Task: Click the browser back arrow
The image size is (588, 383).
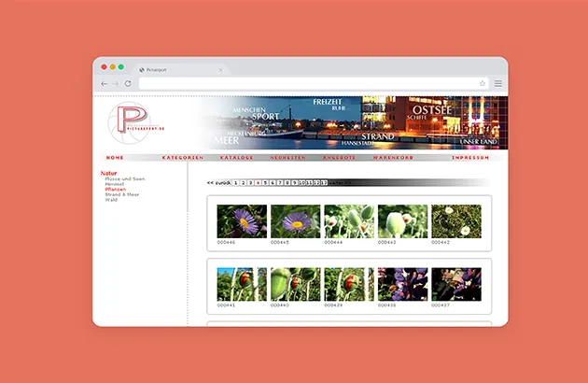Action: (105, 84)
